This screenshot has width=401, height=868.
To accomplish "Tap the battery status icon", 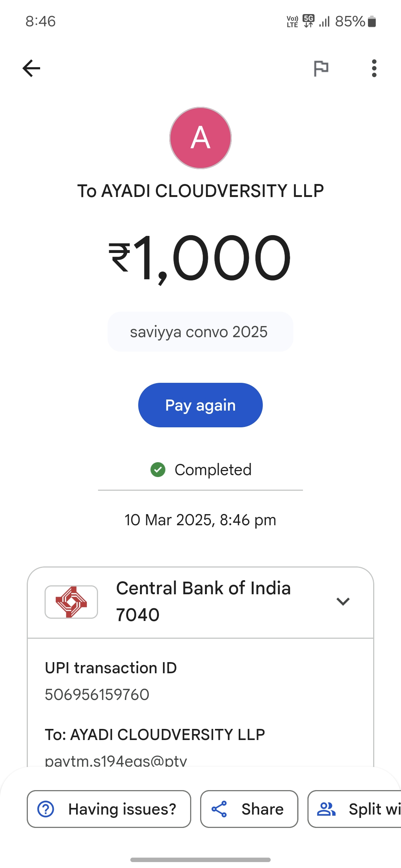I will (372, 22).
